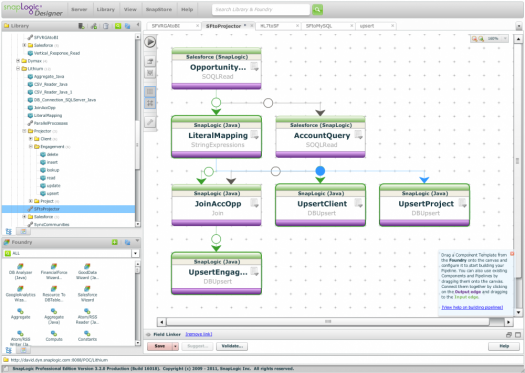Screen dimensions: 525x373
Task: Expand the Dymax folder in Library
Action: click(x=18, y=61)
